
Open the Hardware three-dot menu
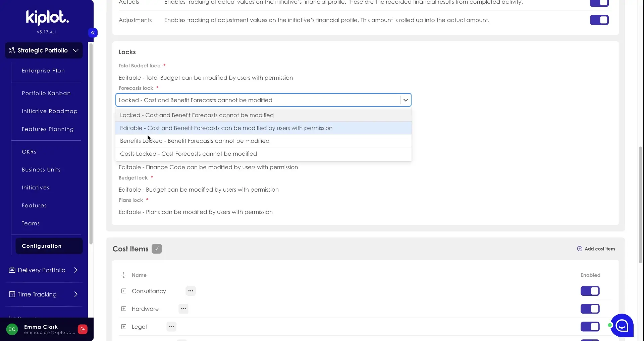click(x=183, y=309)
